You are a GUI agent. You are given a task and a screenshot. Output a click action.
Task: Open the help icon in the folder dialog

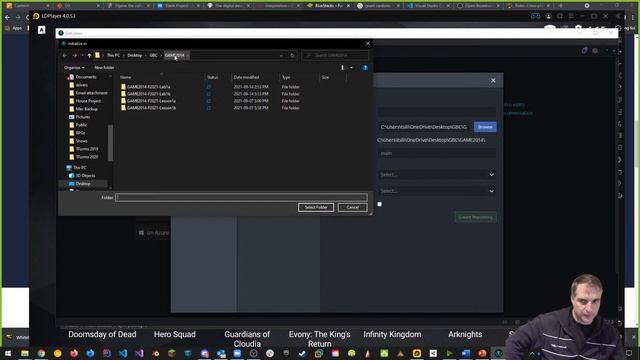point(365,68)
